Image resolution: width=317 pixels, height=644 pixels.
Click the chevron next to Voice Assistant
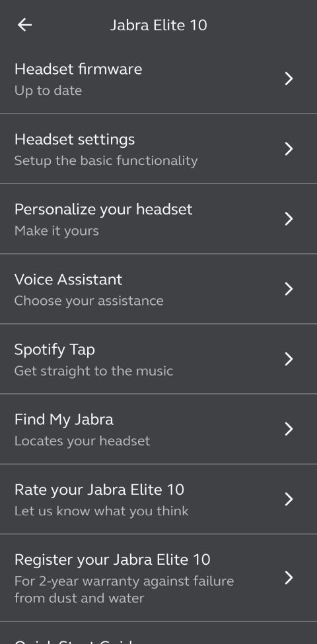[289, 289]
